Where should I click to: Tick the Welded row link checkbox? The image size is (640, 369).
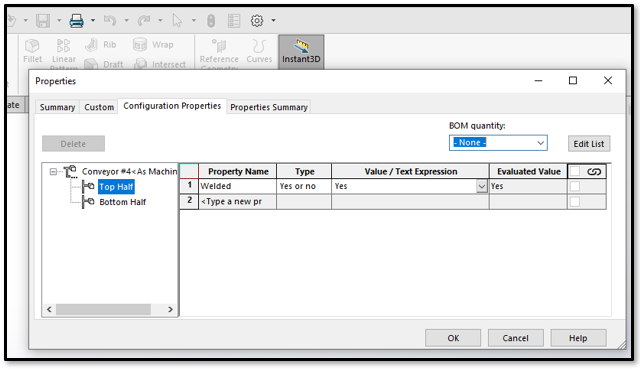(x=575, y=186)
